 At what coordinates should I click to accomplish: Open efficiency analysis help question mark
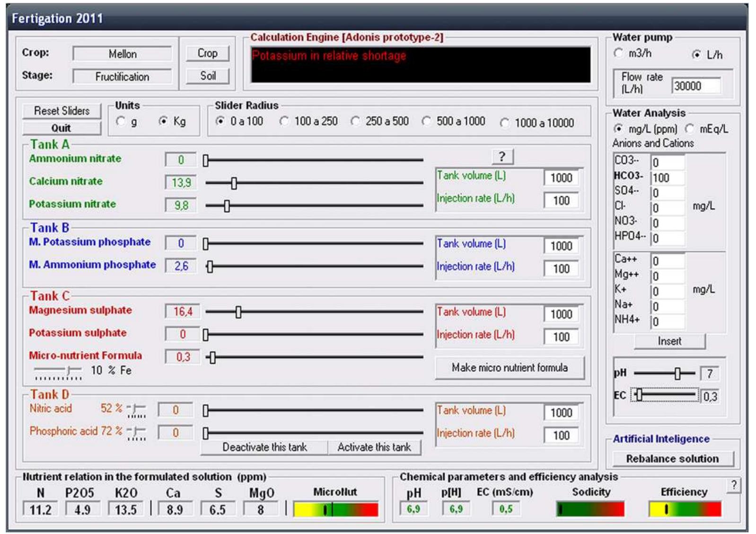coord(733,485)
